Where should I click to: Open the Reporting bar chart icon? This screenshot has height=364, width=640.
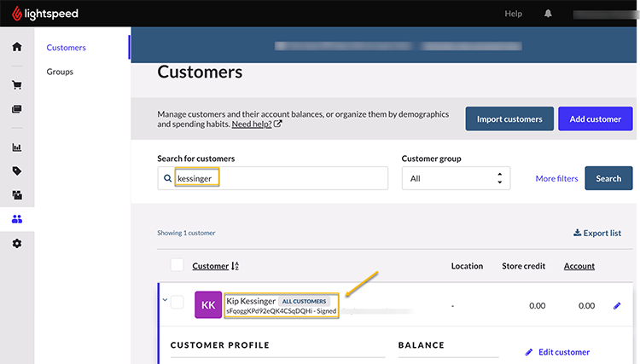pyautogui.click(x=16, y=147)
